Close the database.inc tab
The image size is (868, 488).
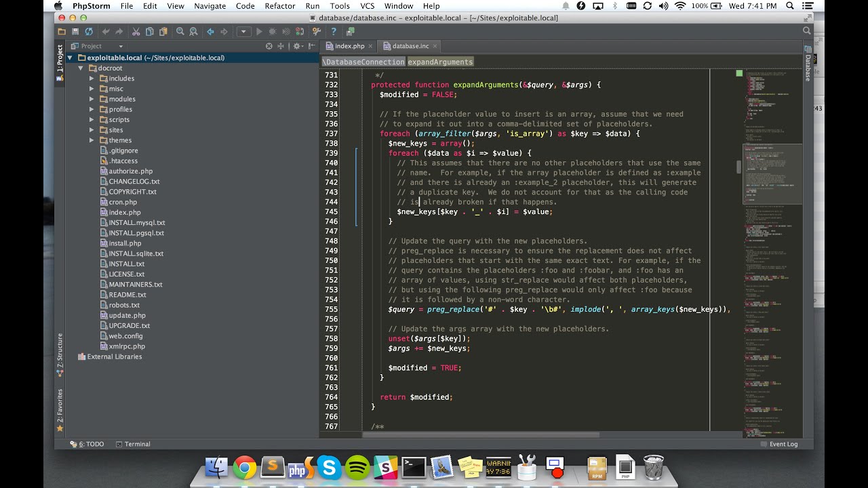[x=436, y=46]
